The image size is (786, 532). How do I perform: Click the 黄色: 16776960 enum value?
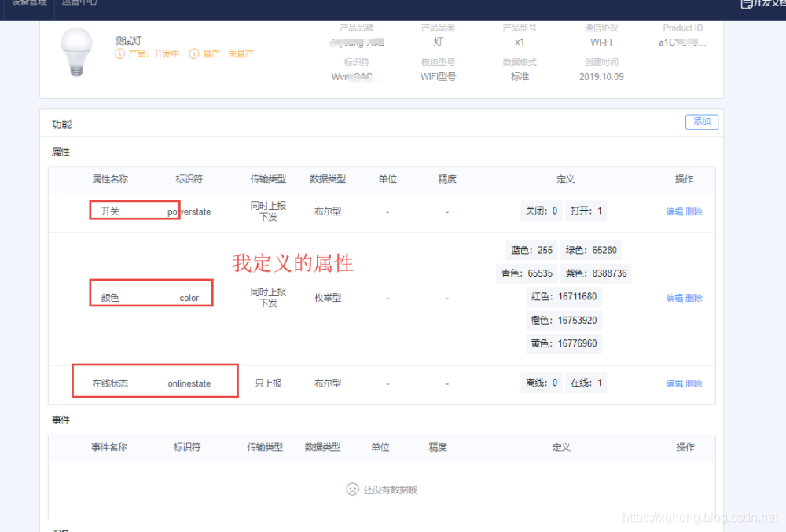(564, 343)
